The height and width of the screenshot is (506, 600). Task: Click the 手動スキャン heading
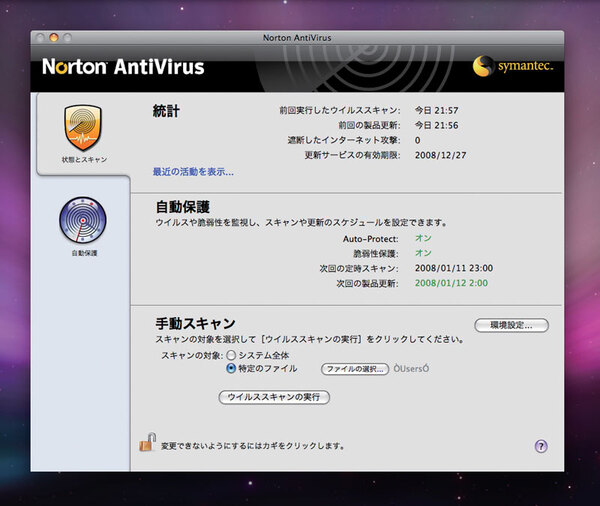195,323
